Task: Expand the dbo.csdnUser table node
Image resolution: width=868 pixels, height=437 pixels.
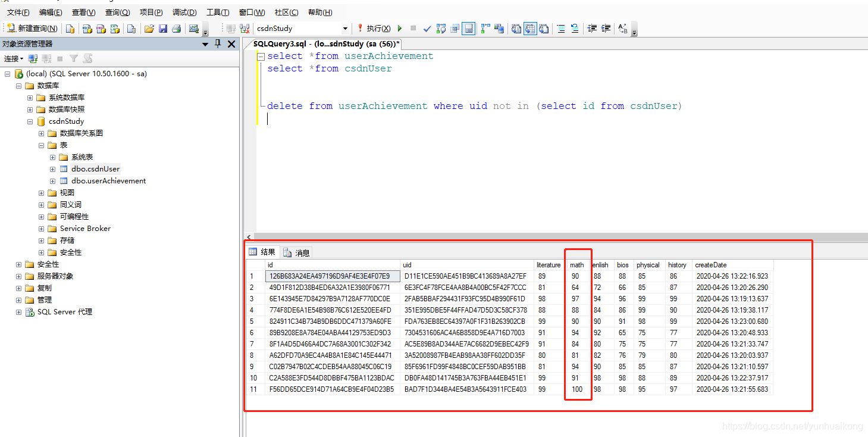Action: coord(52,168)
